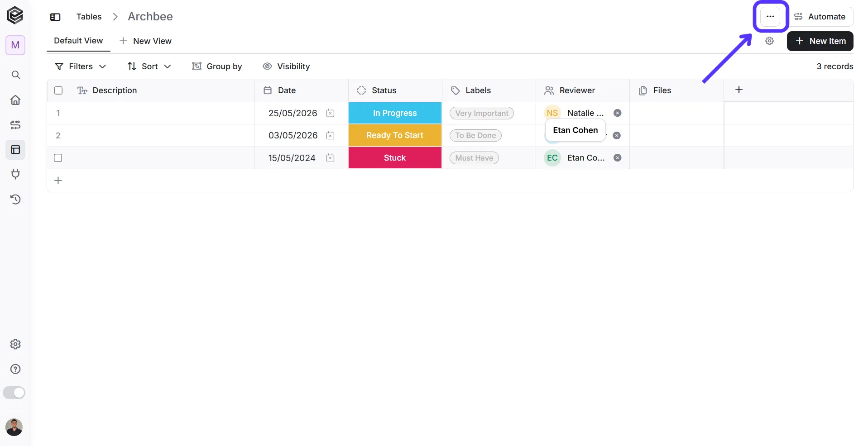Select the Default View tab
The image size is (868, 446).
(78, 41)
